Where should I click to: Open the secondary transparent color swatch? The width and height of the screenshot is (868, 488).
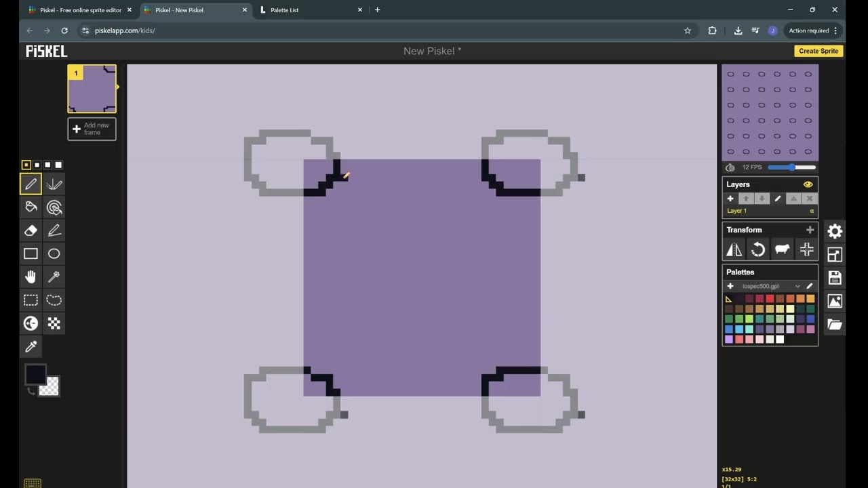point(51,388)
